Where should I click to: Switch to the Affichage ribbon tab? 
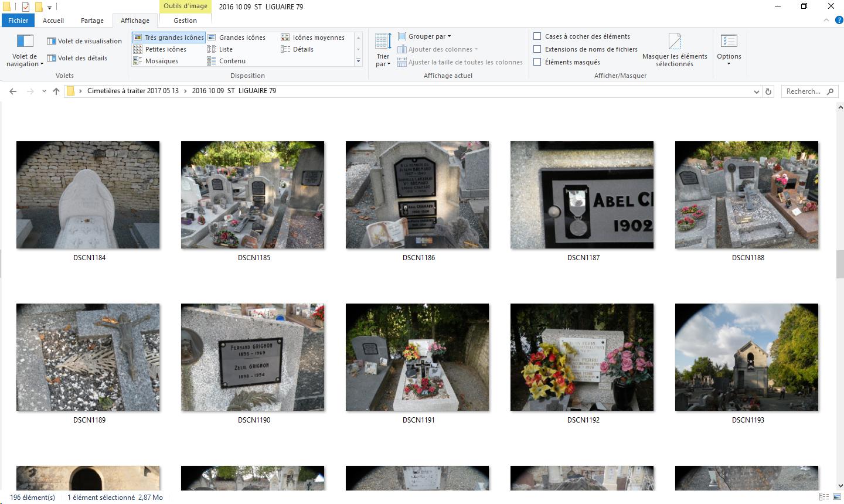click(x=135, y=21)
